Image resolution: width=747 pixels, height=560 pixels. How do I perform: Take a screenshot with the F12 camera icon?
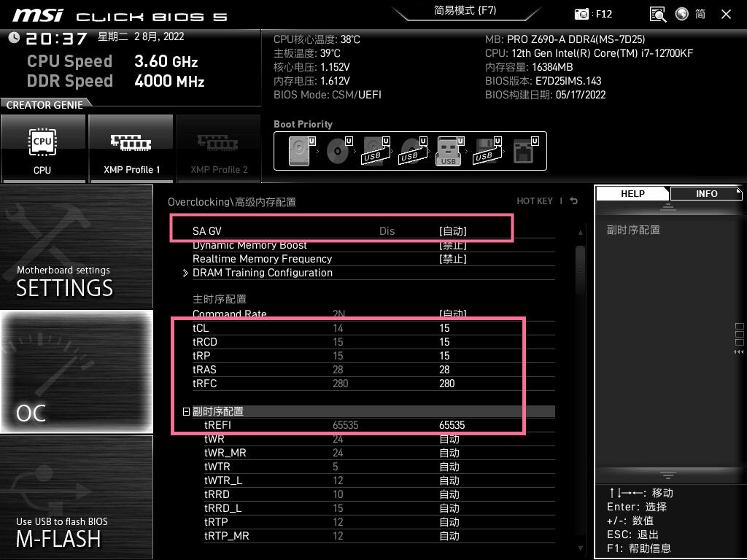tap(582, 14)
